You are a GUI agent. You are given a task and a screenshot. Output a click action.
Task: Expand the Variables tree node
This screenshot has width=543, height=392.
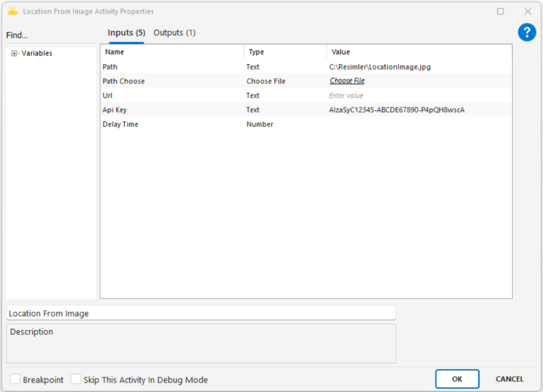click(14, 53)
